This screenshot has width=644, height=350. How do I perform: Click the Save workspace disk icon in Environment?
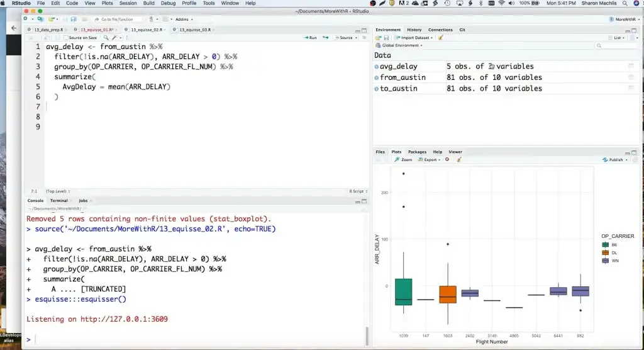[387, 37]
